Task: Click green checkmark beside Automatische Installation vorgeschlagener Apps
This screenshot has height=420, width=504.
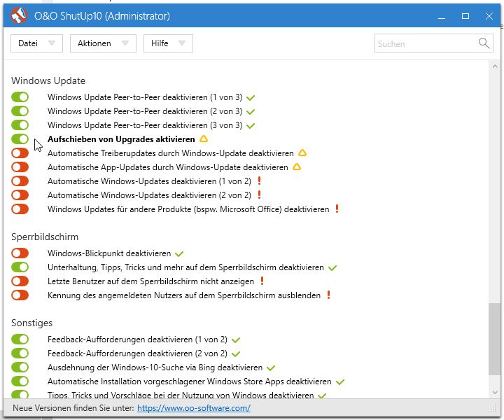Action: click(340, 382)
